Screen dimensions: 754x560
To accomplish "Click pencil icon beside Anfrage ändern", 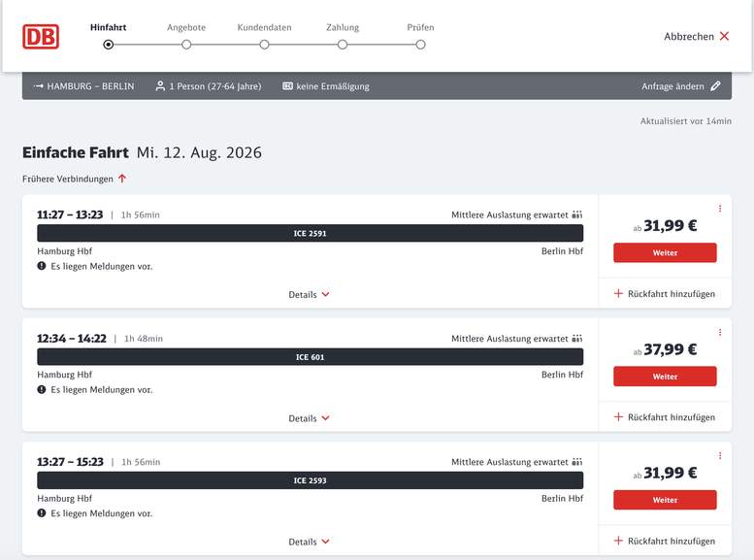I will point(715,86).
